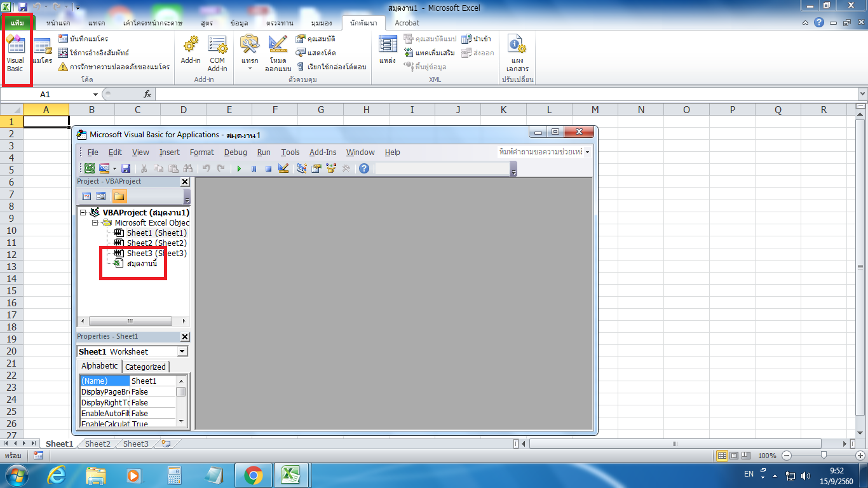Open the VBA Run menu
The height and width of the screenshot is (488, 868).
[264, 152]
